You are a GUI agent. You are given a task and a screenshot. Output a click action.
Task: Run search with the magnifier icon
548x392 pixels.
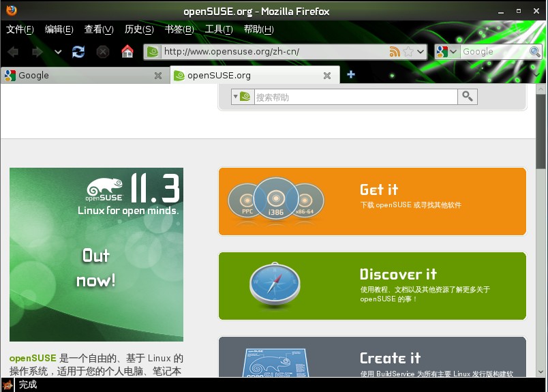coord(535,52)
